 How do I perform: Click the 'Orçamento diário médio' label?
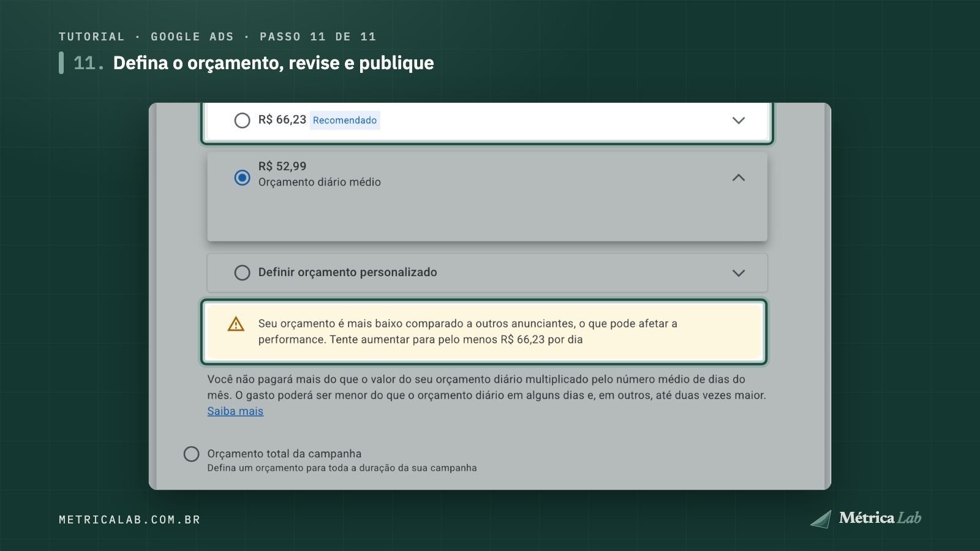point(320,182)
